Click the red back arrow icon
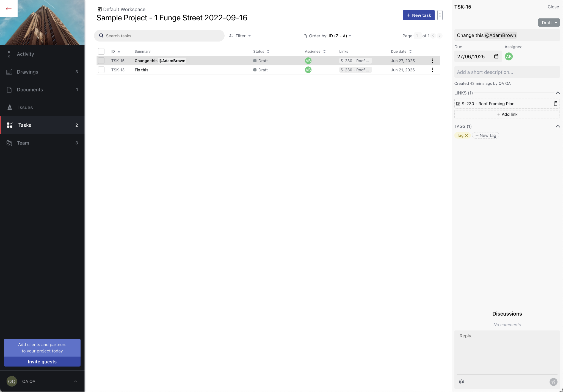This screenshot has width=563, height=392. coord(9,9)
